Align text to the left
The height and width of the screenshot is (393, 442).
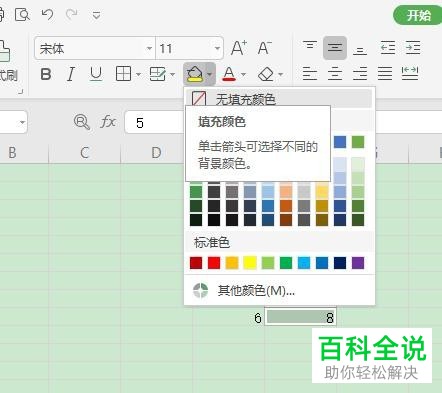[x=310, y=73]
